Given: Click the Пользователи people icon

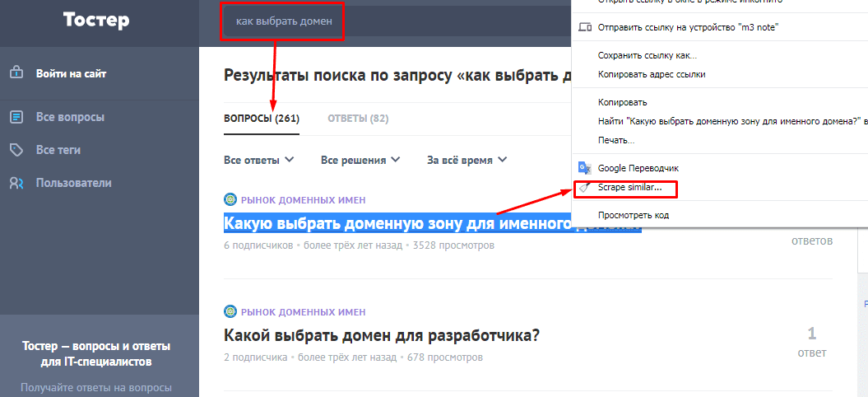Looking at the screenshot, I should pos(16,183).
